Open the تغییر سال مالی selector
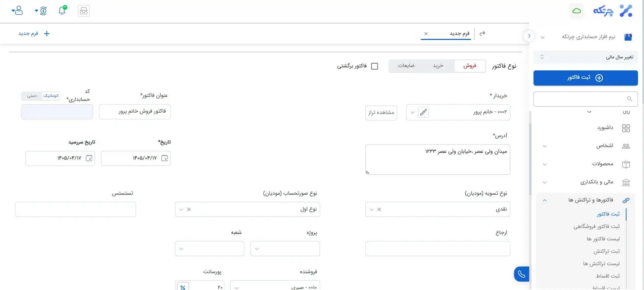Viewport: 644px width, 290px height. pos(585,57)
